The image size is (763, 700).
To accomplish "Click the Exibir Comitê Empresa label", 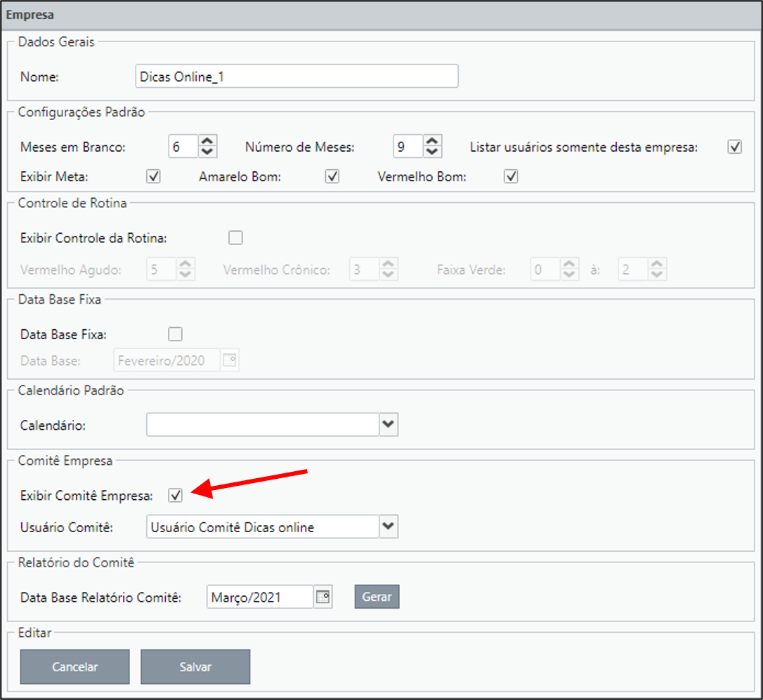I will 86,496.
